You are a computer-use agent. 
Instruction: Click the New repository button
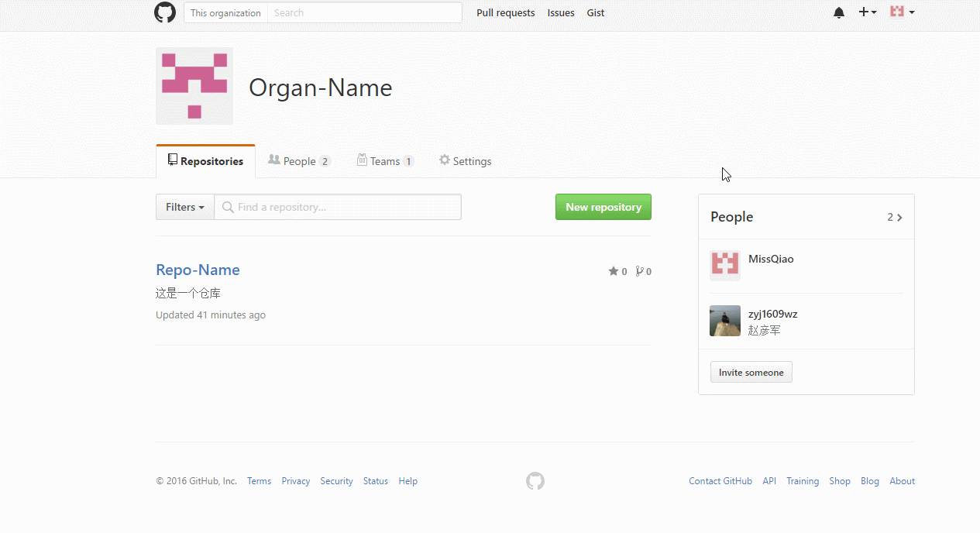603,207
